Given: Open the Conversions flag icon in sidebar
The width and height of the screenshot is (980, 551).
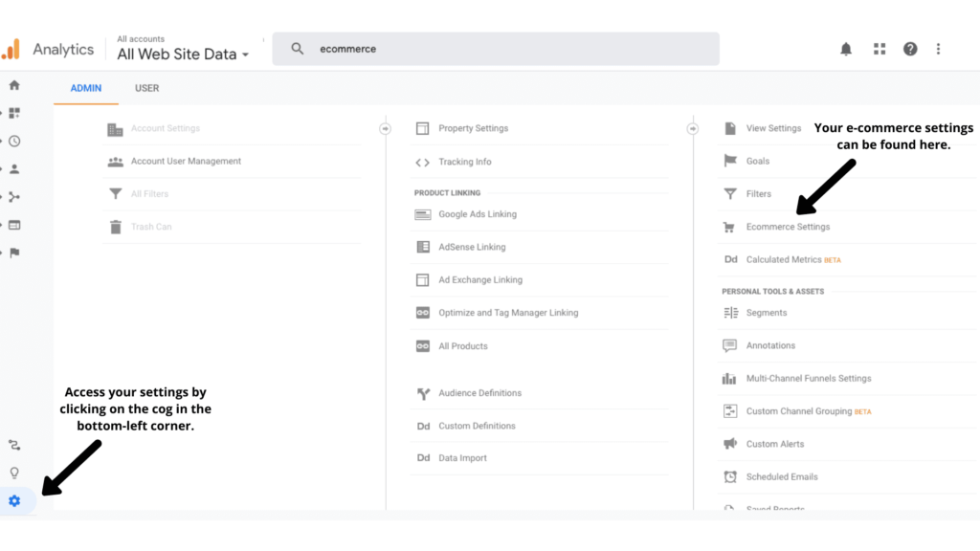Looking at the screenshot, I should pos(14,253).
